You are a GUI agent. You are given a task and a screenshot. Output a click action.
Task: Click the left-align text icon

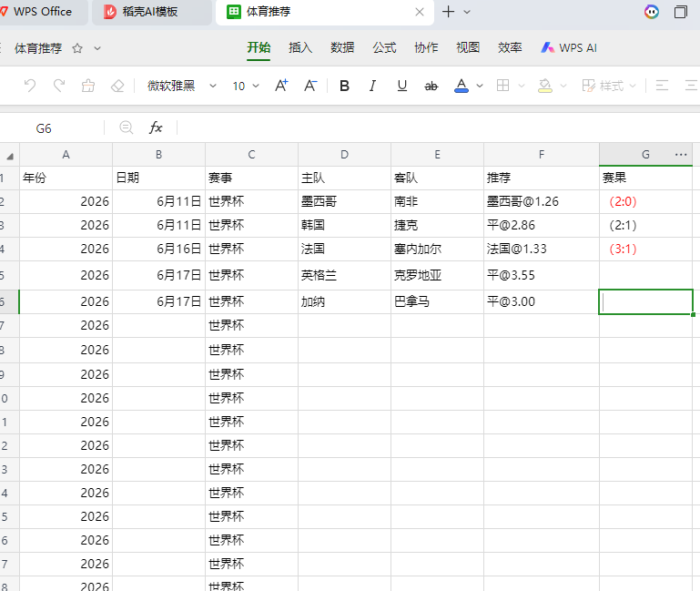662,86
